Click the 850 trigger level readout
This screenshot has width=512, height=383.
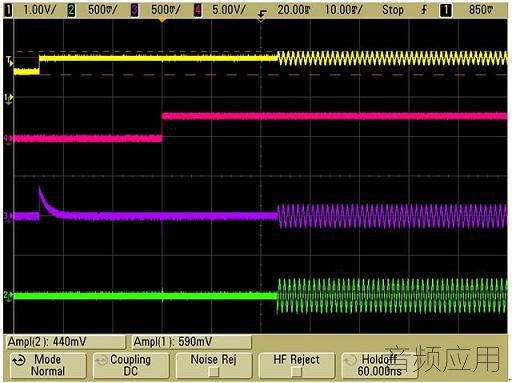coord(481,10)
